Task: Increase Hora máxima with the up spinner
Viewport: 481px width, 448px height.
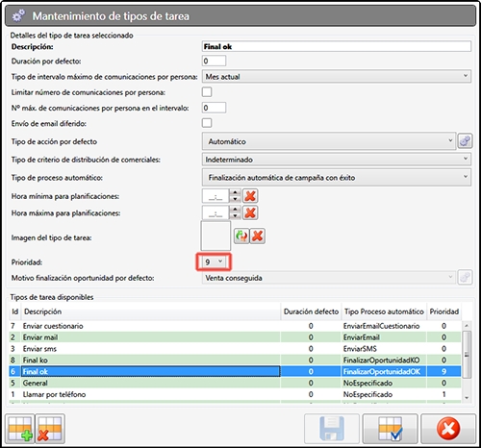Action: pos(236,209)
